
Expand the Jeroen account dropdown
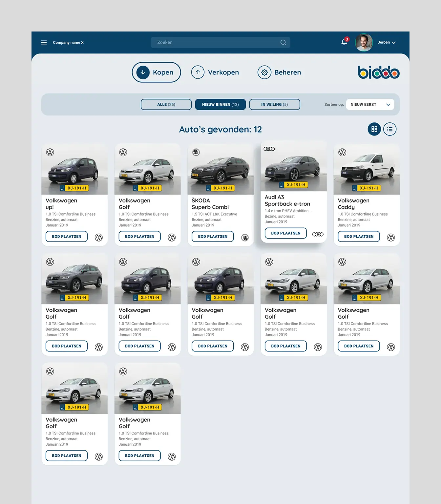(387, 42)
